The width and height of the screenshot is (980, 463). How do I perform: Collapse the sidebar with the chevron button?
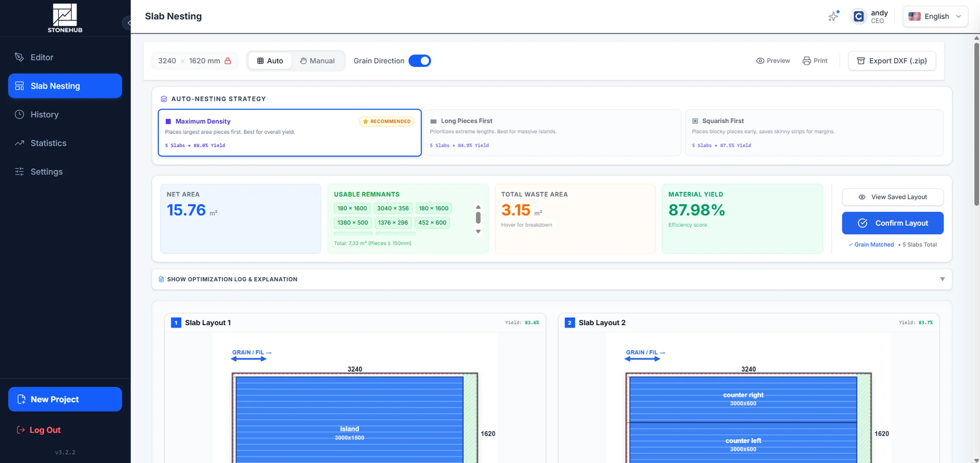click(x=128, y=23)
